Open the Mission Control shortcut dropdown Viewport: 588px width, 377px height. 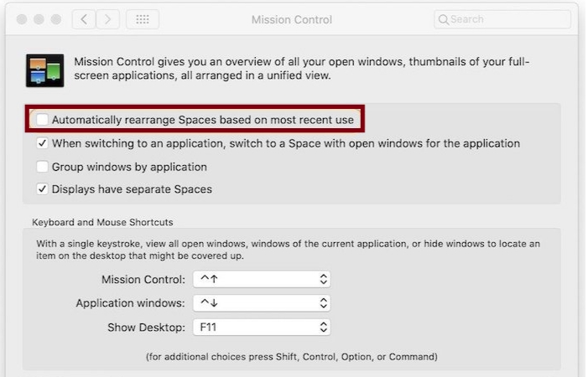point(262,279)
